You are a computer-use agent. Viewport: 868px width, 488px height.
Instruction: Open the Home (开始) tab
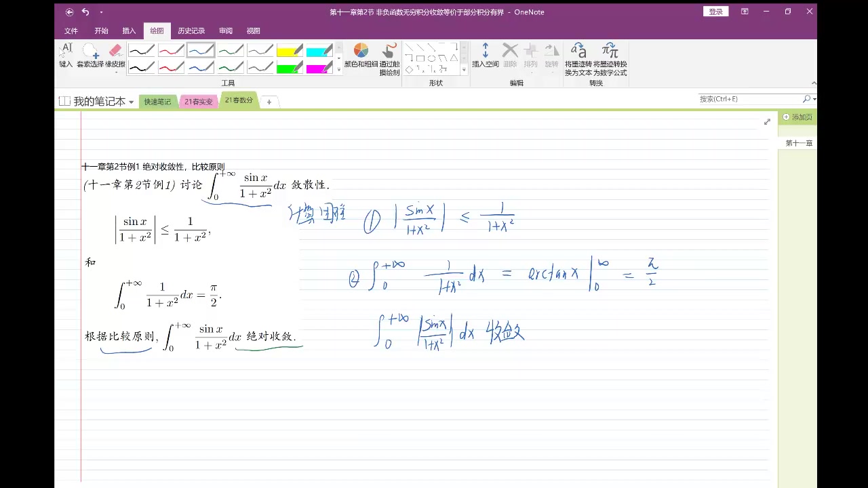(101, 30)
